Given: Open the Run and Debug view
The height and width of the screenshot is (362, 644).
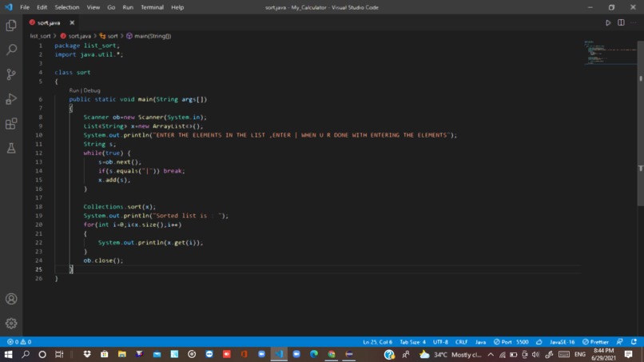Looking at the screenshot, I should 11,99.
